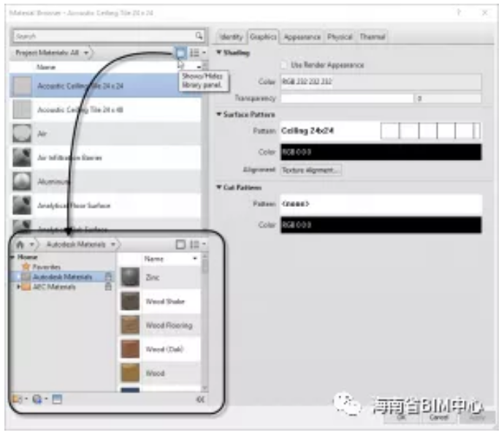Image resolution: width=504 pixels, height=435 pixels.
Task: Select the Wood (Oak) material thumbnail
Action: coord(130,349)
